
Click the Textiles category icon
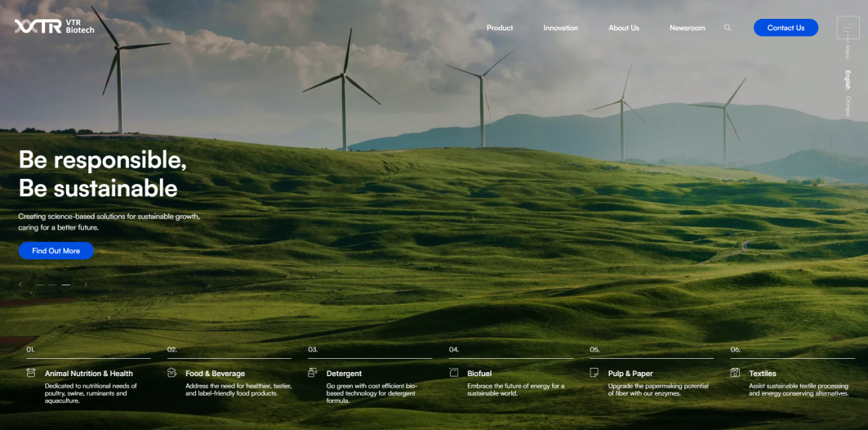coord(735,373)
